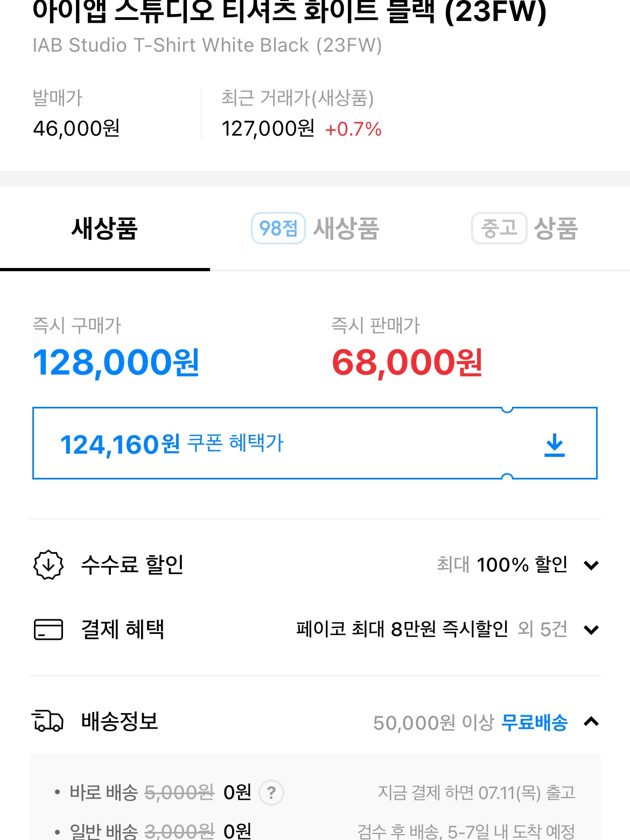Select the 새상품 tab
Screen dimensions: 630x840
(x=105, y=229)
